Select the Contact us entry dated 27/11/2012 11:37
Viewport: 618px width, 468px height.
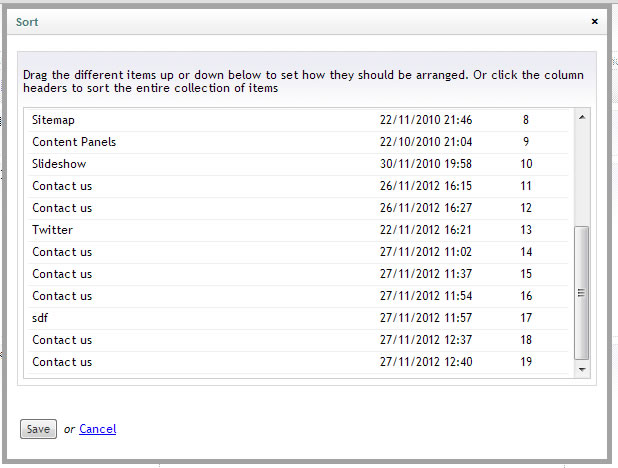(x=62, y=274)
